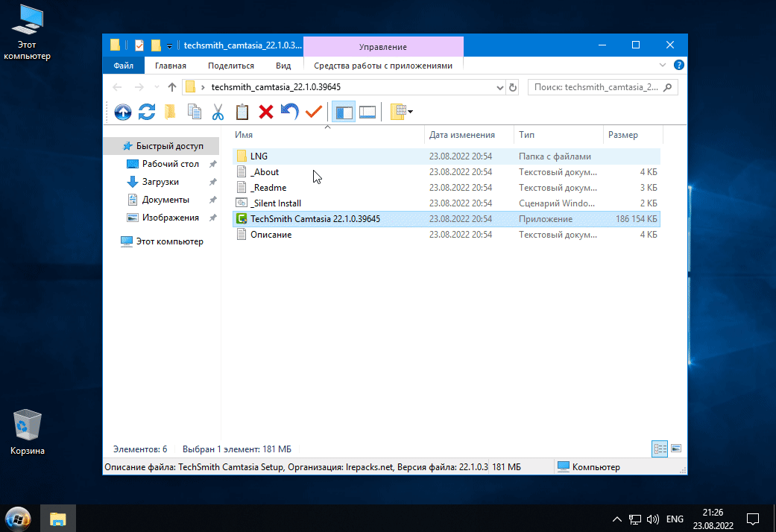This screenshot has width=776, height=532.
Task: Open Загрузки in navigation pane
Action: tap(160, 182)
